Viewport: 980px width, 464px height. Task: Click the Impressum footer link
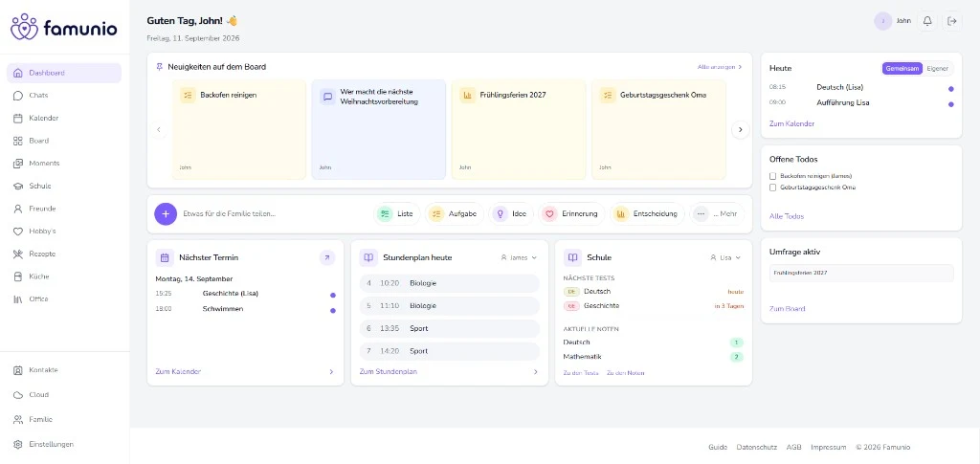click(829, 447)
